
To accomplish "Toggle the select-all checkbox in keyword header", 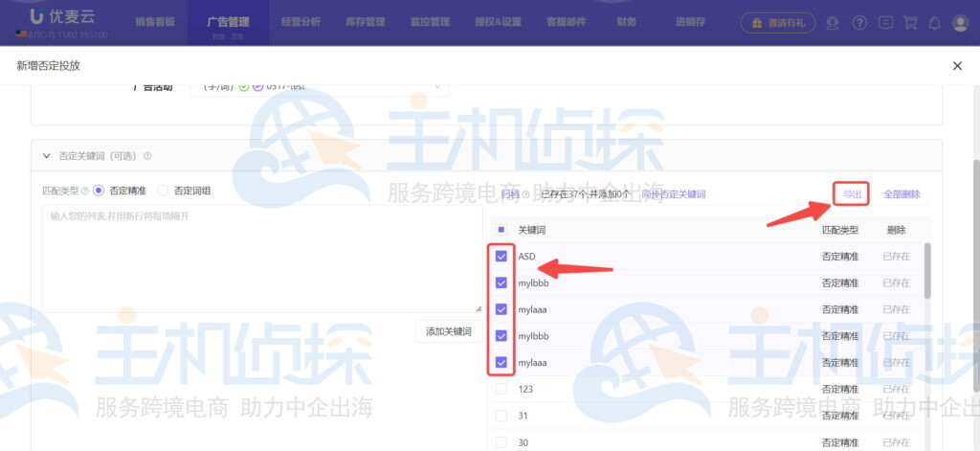I will pyautogui.click(x=501, y=230).
